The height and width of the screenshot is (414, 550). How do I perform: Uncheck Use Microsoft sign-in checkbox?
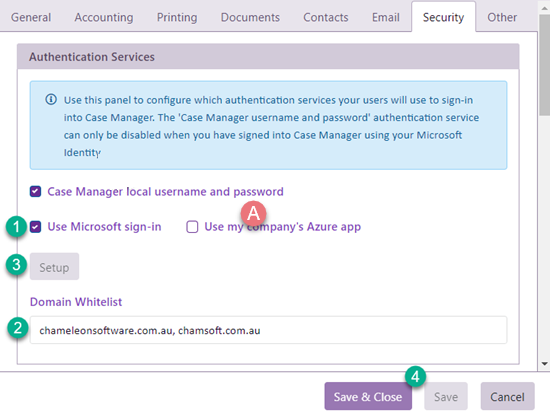click(35, 227)
